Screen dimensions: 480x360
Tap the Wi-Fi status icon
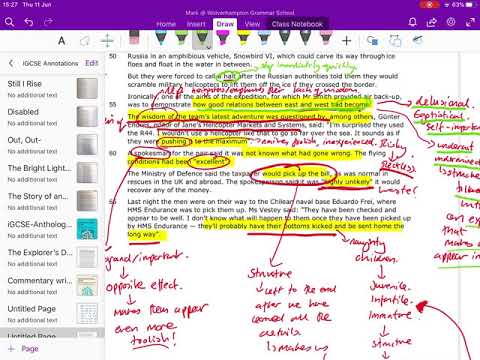coord(447,5)
